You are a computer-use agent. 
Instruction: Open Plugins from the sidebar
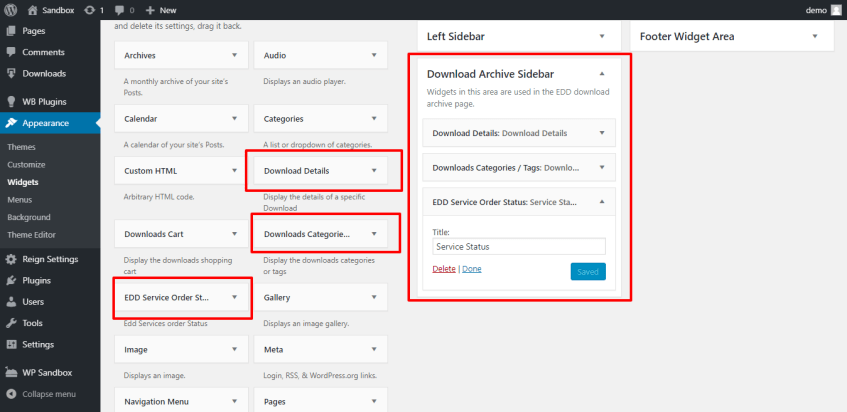37,281
